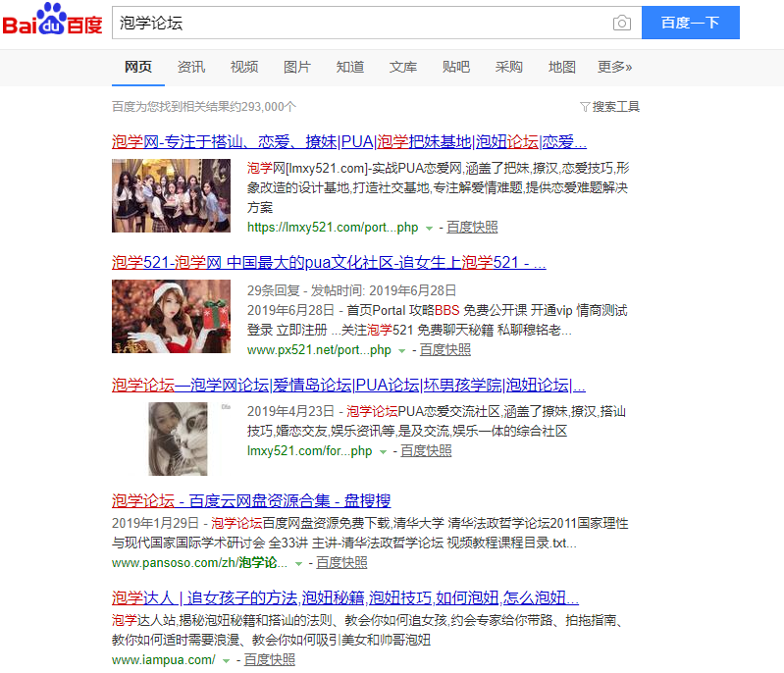
Task: Click result count text 百度为您找到相关结果约293,000个
Action: [204, 107]
